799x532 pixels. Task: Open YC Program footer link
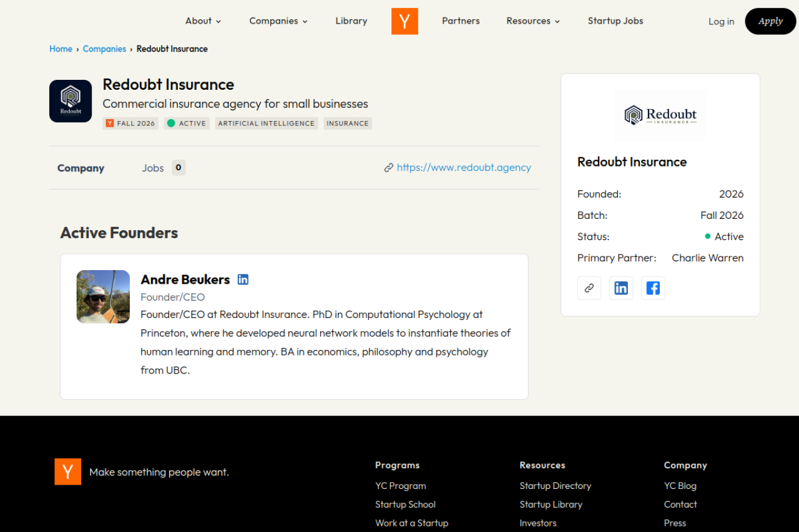tap(401, 486)
